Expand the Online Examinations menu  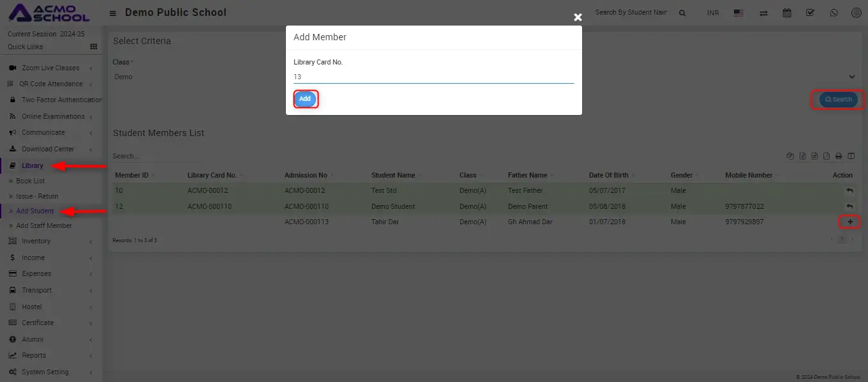(52, 116)
